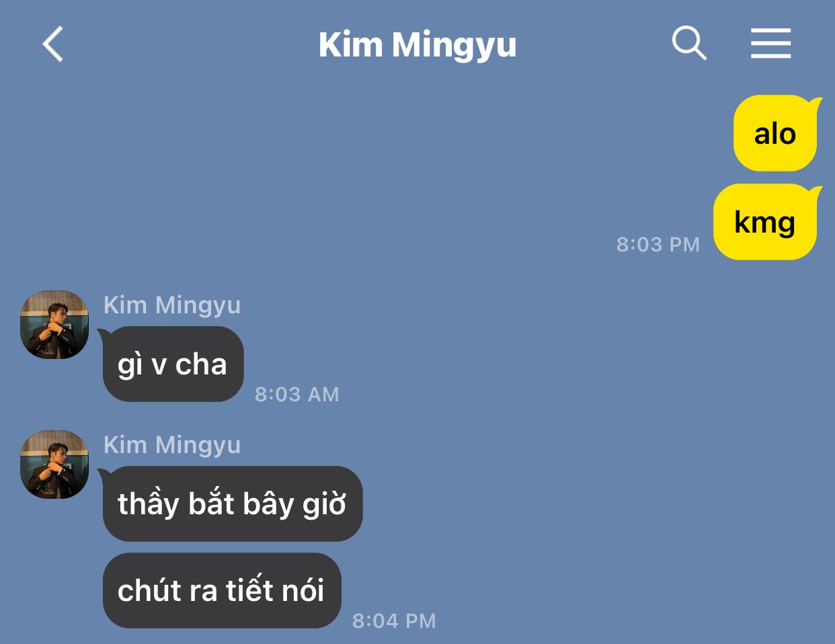This screenshot has width=835, height=644.
Task: Tap the Kim Mingyu chat title
Action: click(417, 45)
